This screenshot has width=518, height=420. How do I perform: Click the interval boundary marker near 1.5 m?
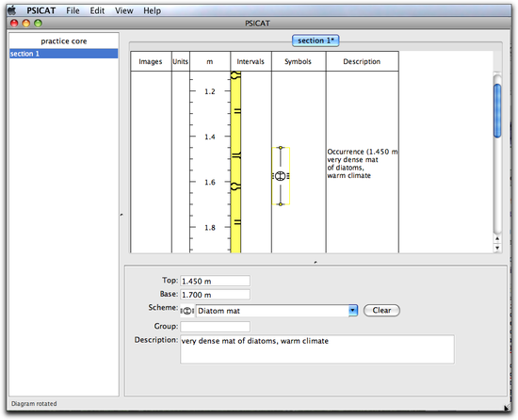235,155
